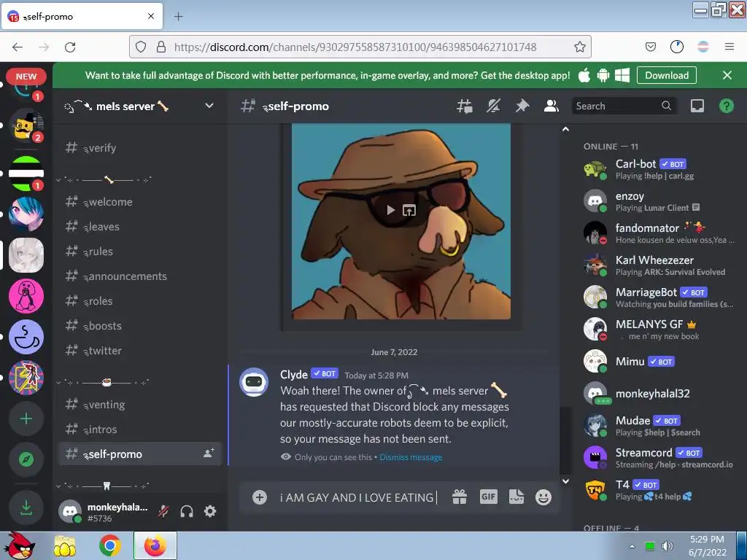Toggle notification settings bell icon

pyautogui.click(x=494, y=106)
